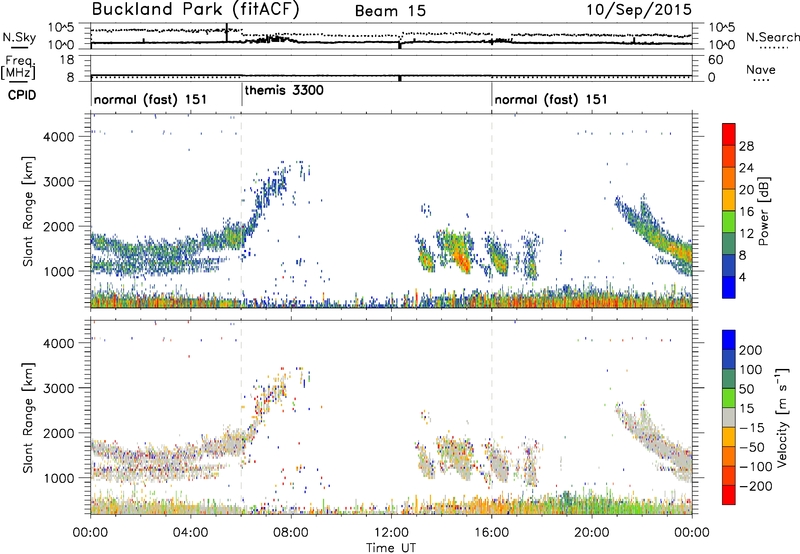800x554 pixels.
Task: Click the "Nave" legend label
Action: 761,70
